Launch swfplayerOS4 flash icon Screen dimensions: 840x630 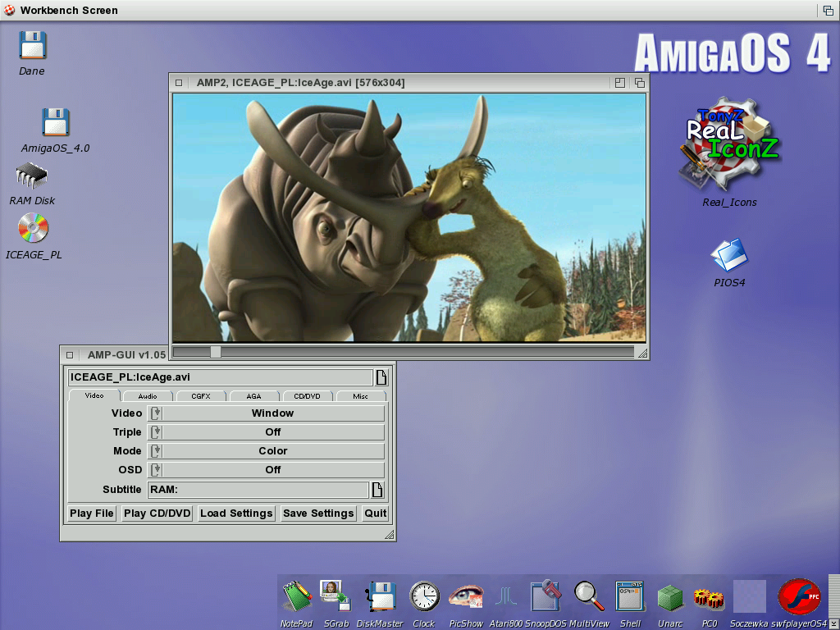[x=799, y=596]
